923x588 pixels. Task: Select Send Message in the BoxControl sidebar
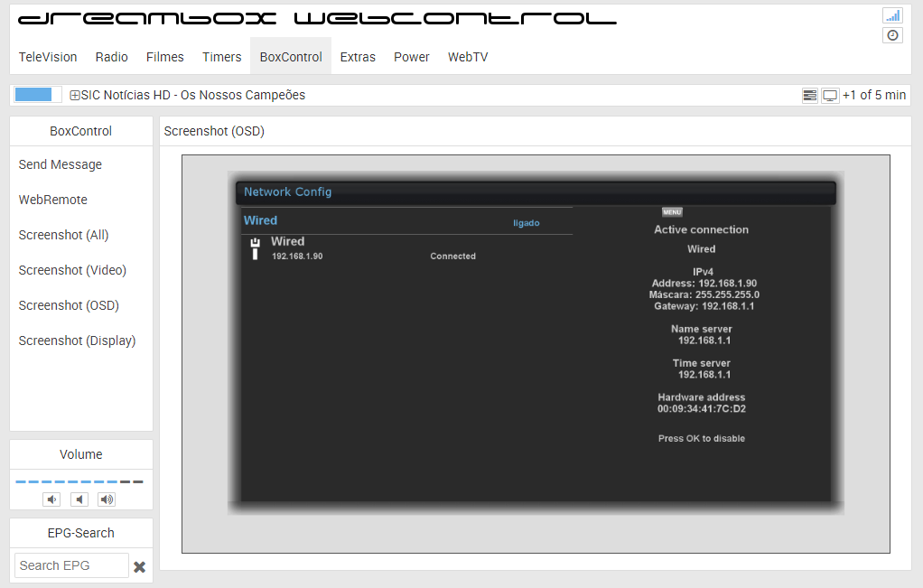point(61,164)
